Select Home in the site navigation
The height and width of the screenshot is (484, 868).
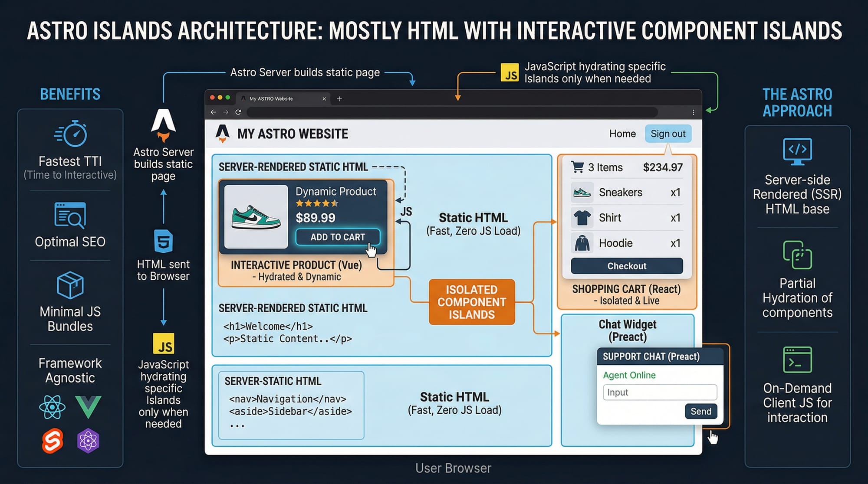[622, 134]
